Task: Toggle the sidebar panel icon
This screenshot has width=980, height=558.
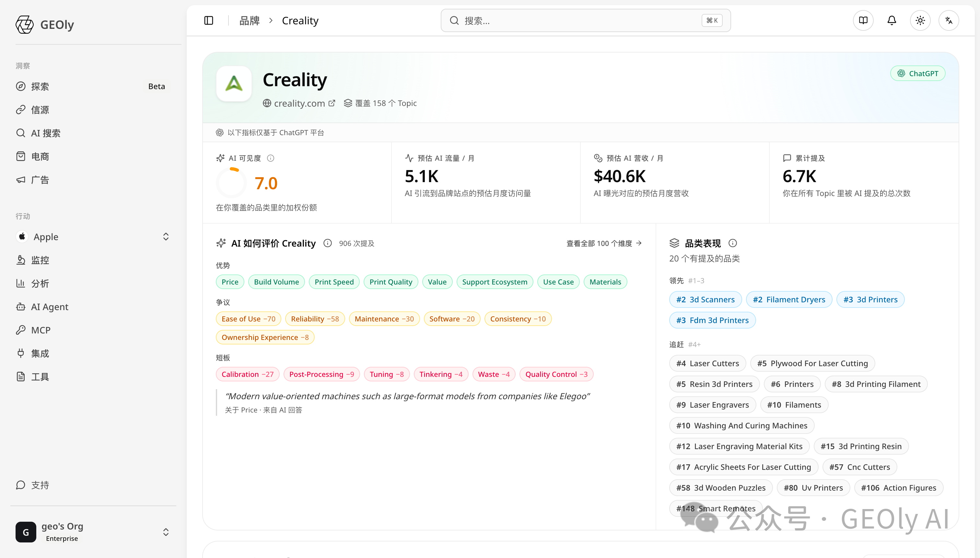Action: (x=208, y=20)
